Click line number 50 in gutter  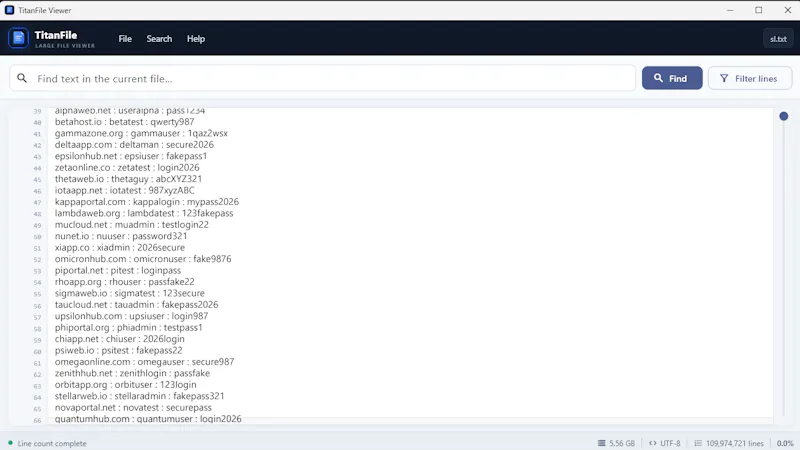pyautogui.click(x=37, y=237)
